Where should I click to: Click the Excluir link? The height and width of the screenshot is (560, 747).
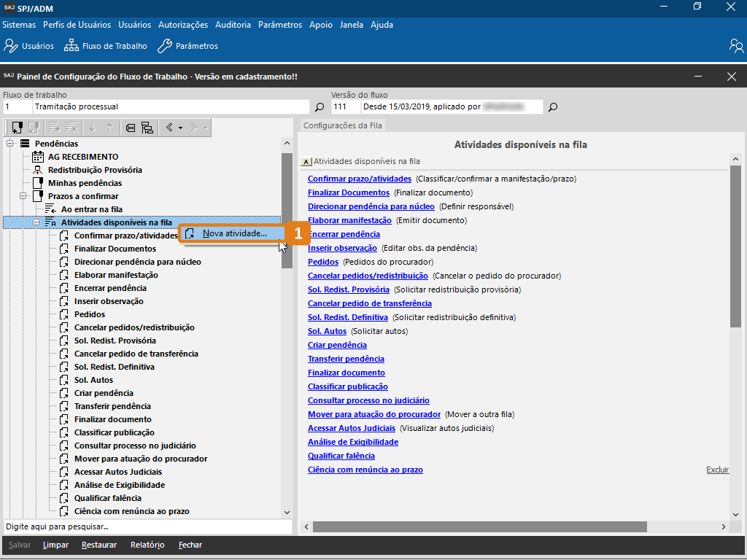pyautogui.click(x=718, y=470)
